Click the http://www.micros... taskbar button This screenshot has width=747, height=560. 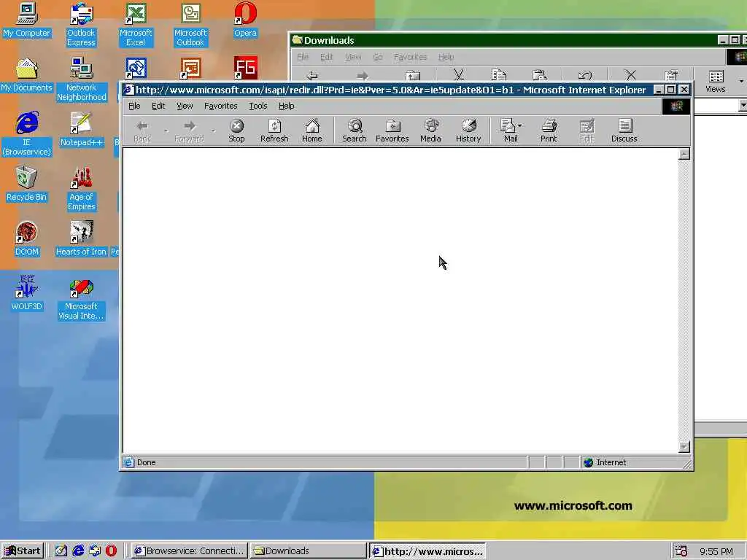click(x=427, y=551)
